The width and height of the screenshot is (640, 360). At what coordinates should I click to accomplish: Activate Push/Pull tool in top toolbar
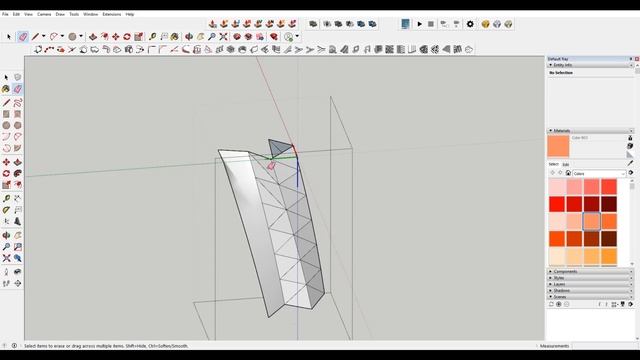click(x=93, y=37)
